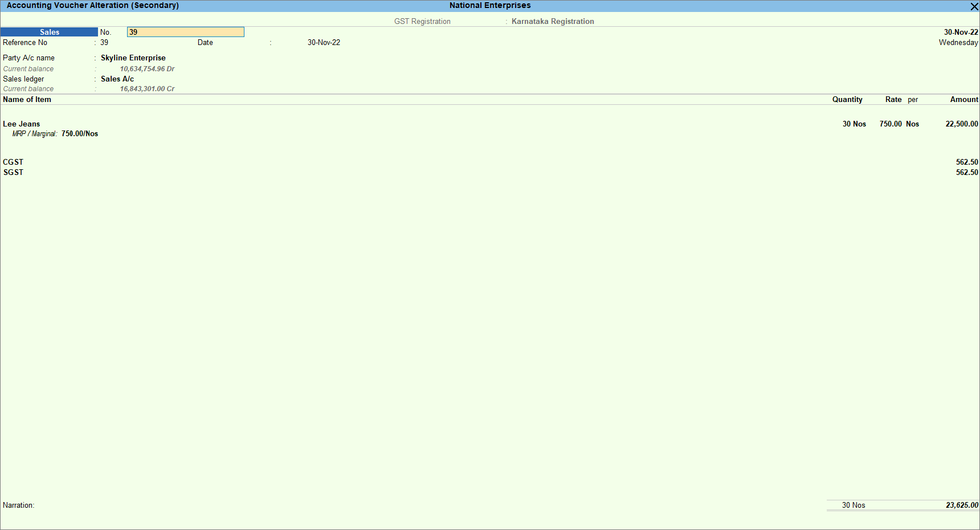
Task: Select party name Skyline Enterprise
Action: point(133,58)
